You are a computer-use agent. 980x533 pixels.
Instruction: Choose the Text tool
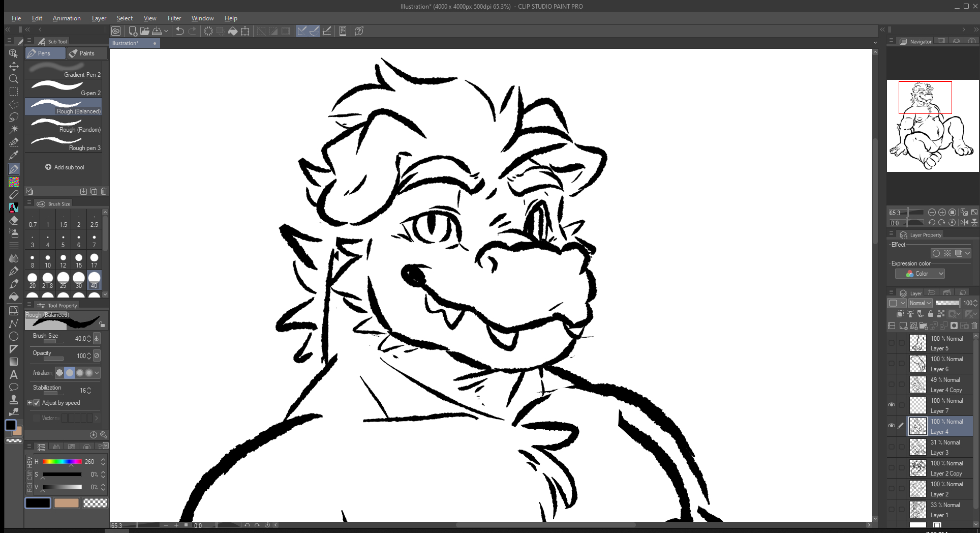(14, 374)
